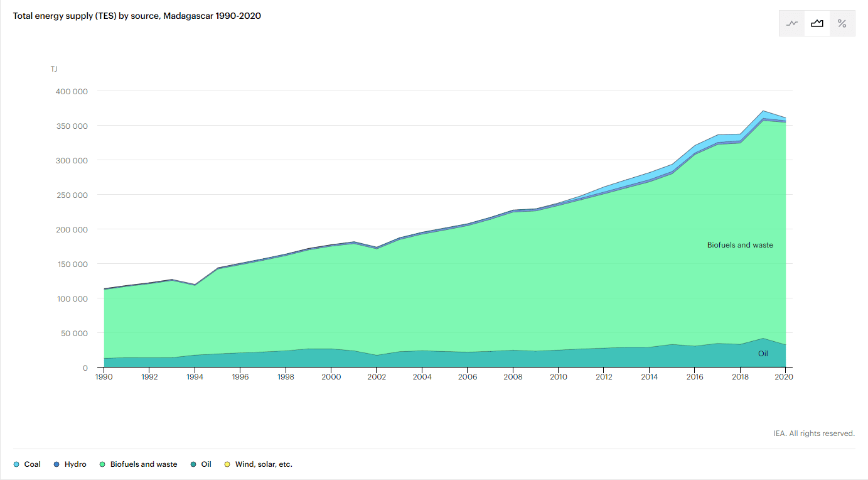This screenshot has width=868, height=480.
Task: Click the 1998 x-axis label
Action: click(286, 377)
